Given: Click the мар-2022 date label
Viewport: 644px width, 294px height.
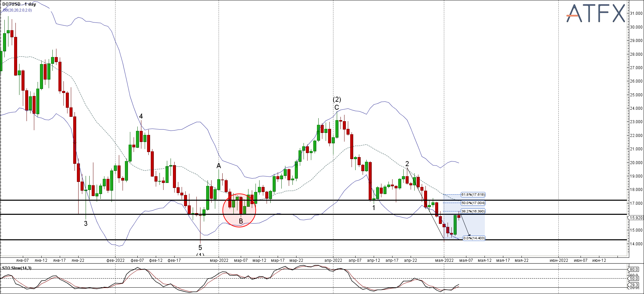Looking at the screenshot, I should 219,260.
